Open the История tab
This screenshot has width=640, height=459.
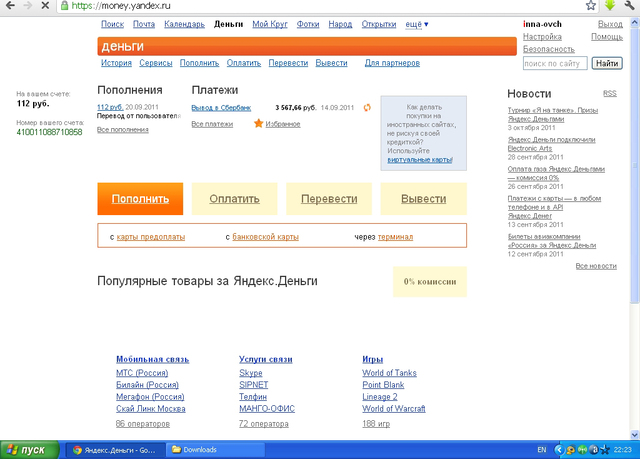(x=116, y=63)
